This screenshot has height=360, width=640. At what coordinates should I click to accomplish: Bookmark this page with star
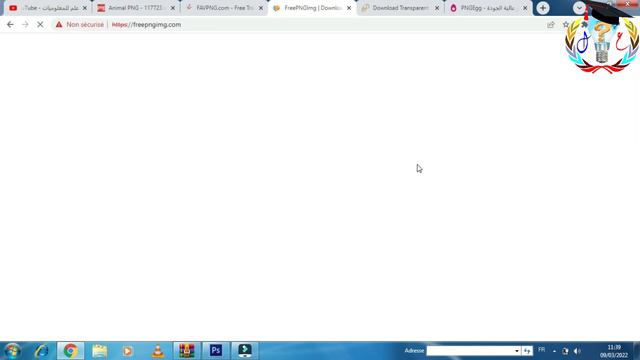[x=566, y=24]
